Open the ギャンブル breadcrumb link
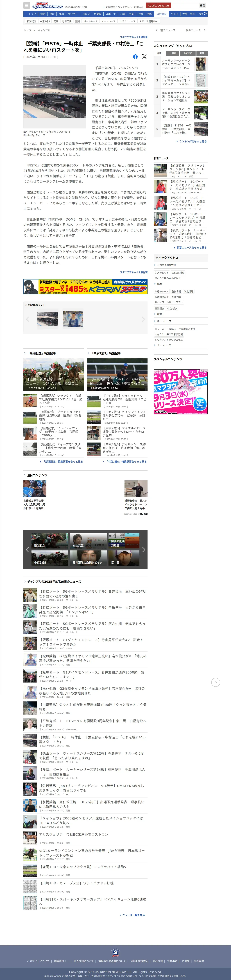The width and height of the screenshot is (231, 980). (44, 30)
